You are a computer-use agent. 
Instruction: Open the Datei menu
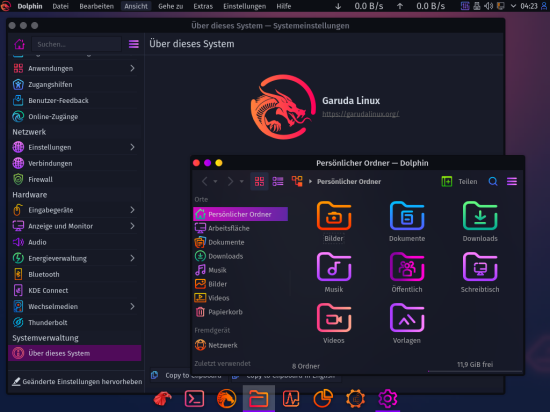pyautogui.click(x=60, y=6)
